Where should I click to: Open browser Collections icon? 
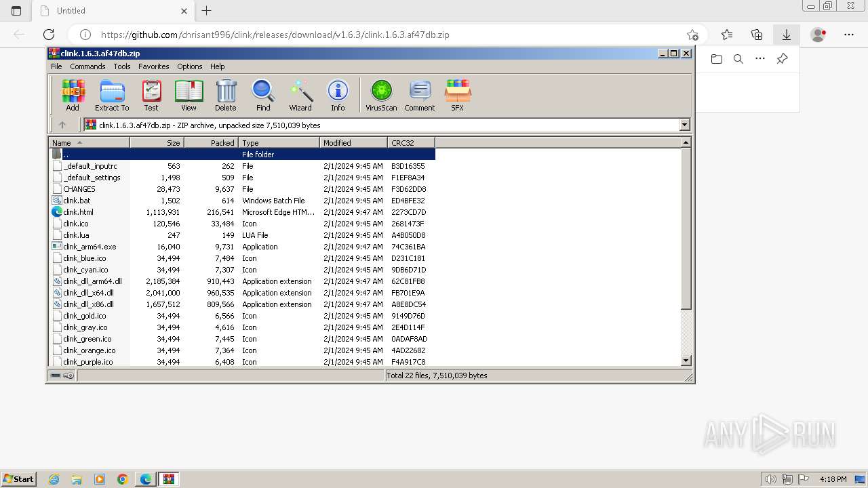click(x=757, y=35)
